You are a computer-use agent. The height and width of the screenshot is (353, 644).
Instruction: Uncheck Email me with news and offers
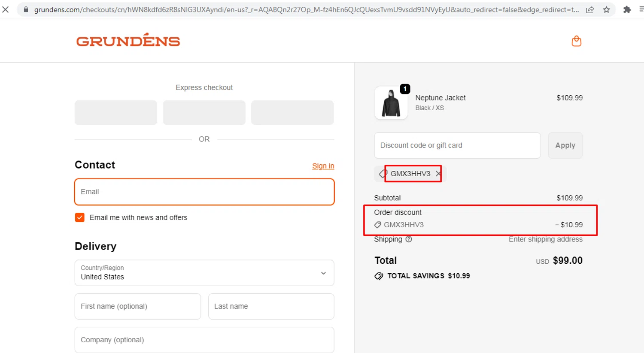pyautogui.click(x=80, y=217)
